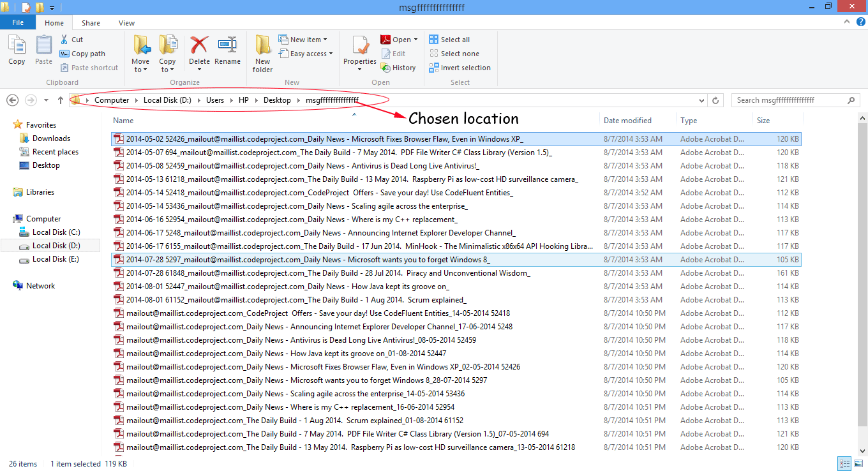
Task: Select 'How Java kept its groove on_01-08-2014 52447'
Action: pos(456,354)
